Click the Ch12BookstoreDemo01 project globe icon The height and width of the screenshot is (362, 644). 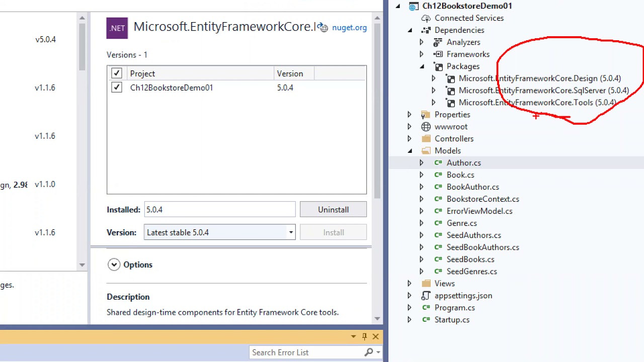(414, 6)
